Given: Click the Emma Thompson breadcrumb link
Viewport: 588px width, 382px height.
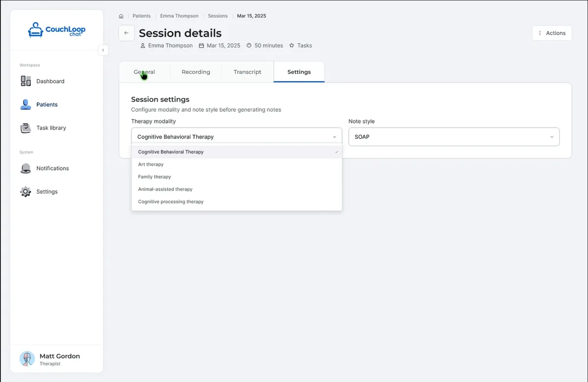Looking at the screenshot, I should click(x=179, y=16).
